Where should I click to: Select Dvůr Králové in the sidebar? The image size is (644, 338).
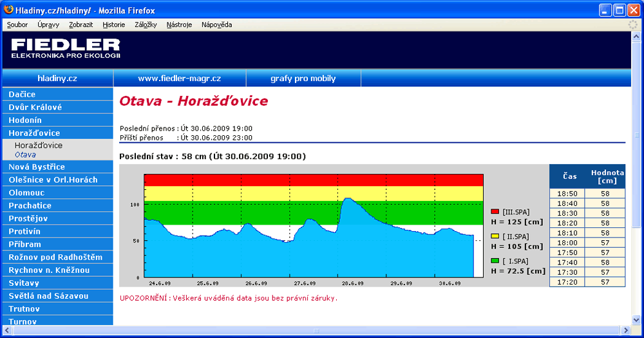coord(57,107)
